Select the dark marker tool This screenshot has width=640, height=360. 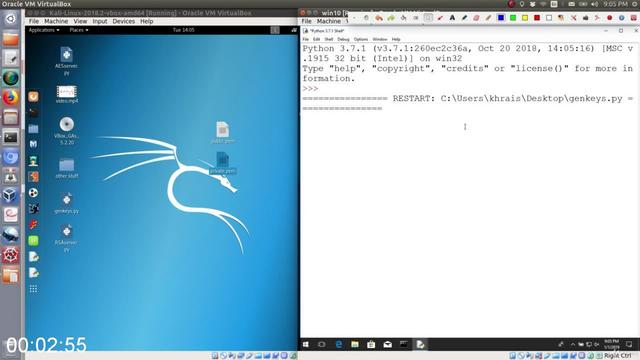point(464,18)
